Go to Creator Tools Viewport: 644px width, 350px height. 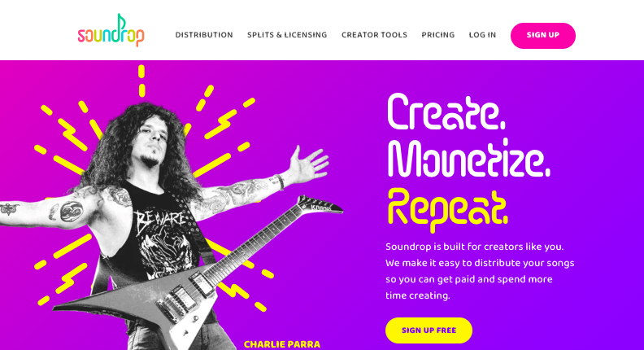(374, 35)
